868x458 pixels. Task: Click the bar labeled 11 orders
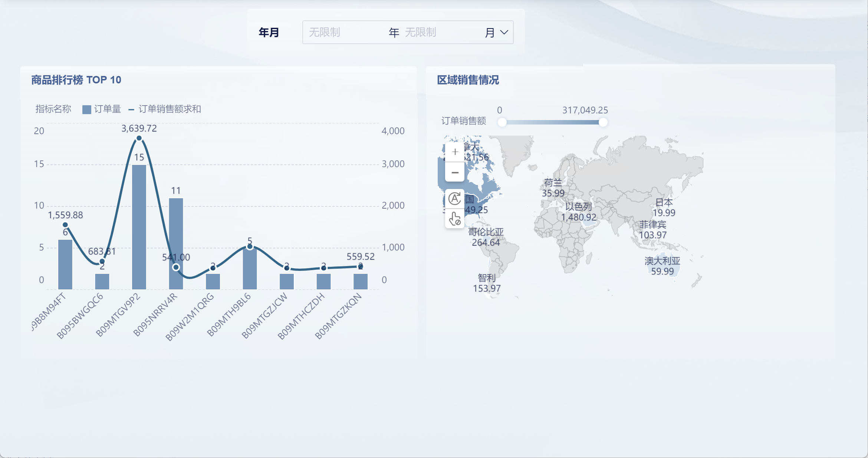pos(176,230)
